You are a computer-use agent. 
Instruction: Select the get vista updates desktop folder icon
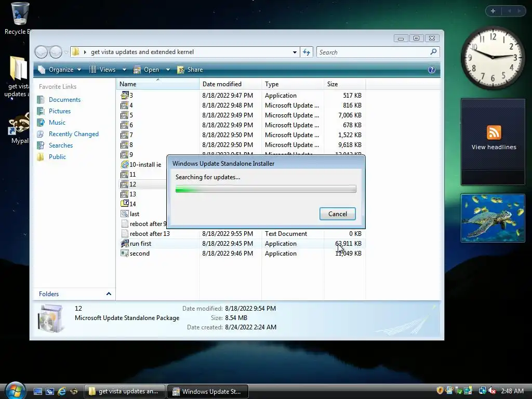tap(18, 69)
